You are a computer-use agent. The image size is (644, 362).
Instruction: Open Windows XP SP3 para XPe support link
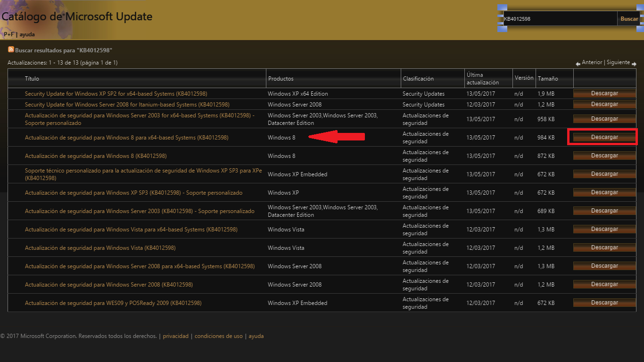(143, 174)
